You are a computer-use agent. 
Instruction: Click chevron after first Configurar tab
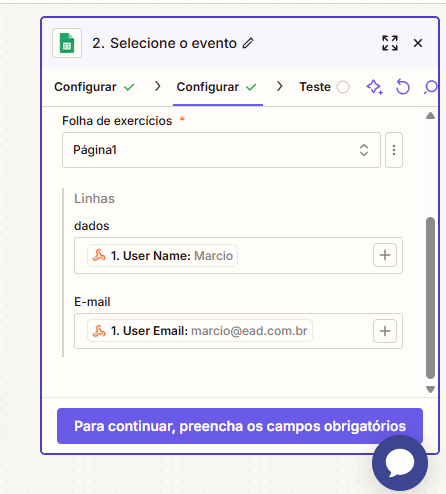pyautogui.click(x=157, y=87)
